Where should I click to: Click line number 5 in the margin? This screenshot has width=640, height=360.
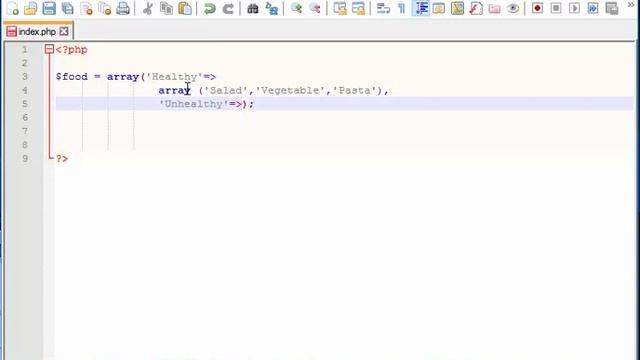point(24,104)
